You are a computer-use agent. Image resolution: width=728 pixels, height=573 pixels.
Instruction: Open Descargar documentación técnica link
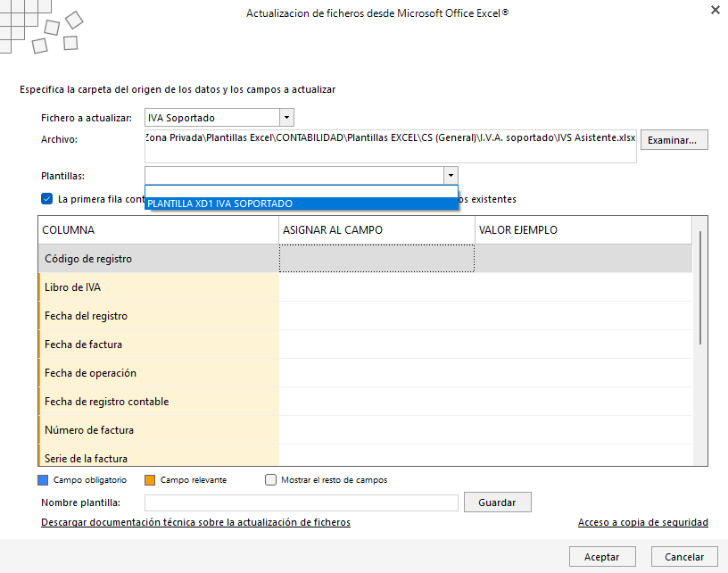[195, 522]
